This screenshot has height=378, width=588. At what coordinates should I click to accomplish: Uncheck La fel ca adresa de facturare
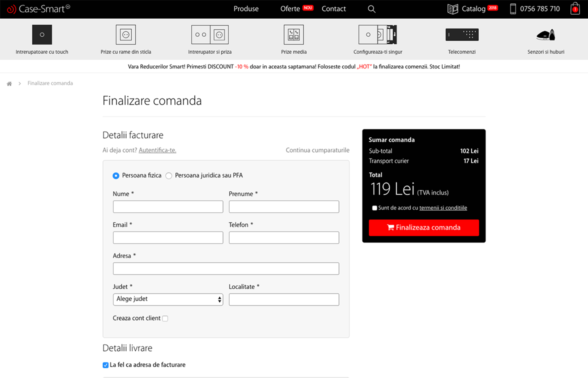105,365
